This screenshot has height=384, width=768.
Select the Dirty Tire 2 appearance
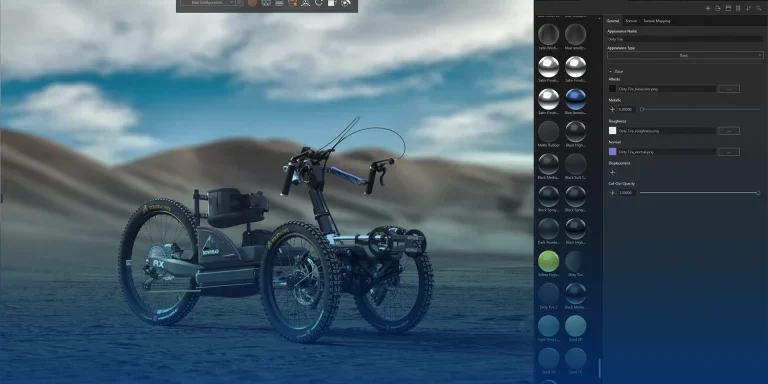[549, 293]
